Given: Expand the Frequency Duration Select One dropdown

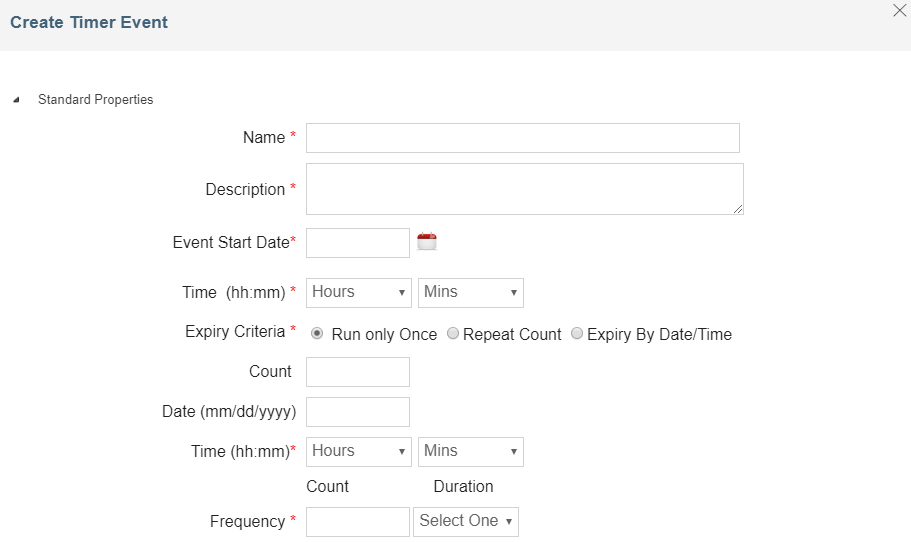Looking at the screenshot, I should click(x=466, y=521).
